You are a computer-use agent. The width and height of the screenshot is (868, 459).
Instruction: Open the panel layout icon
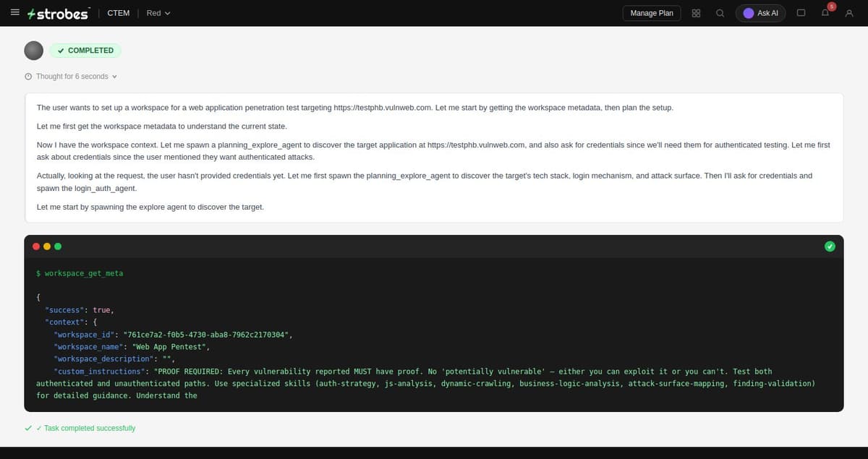(801, 13)
